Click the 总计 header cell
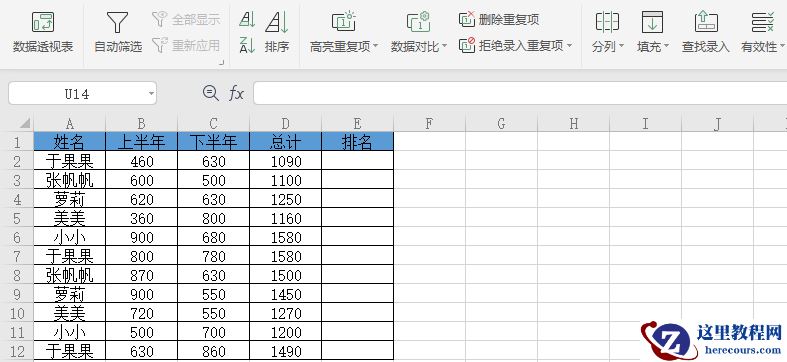Screen dimensions: 787x362 coord(285,142)
